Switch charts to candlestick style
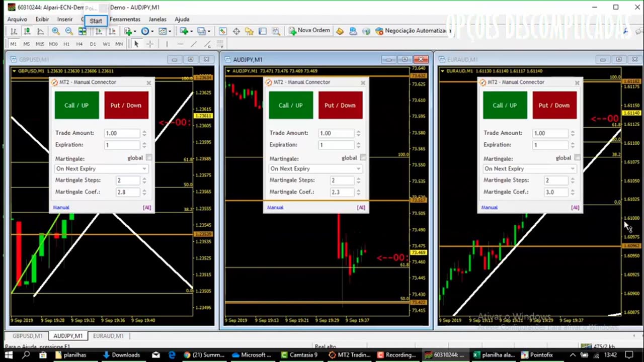Viewport: 644px width, 362px height. 27,31
